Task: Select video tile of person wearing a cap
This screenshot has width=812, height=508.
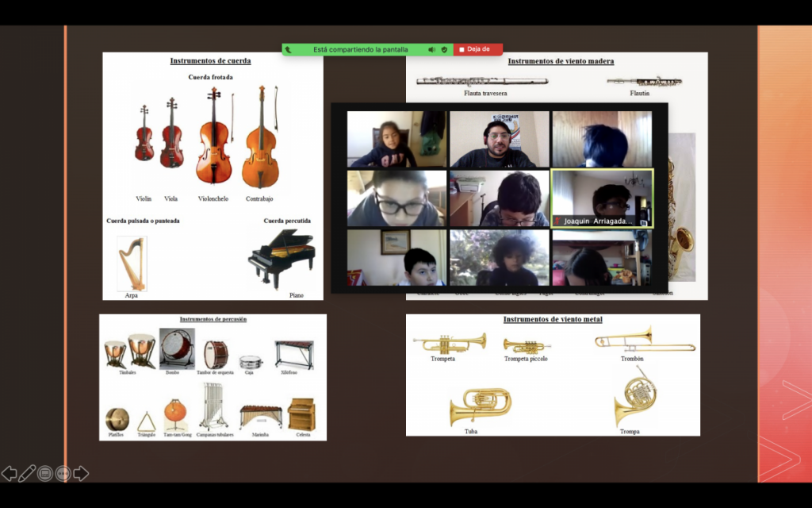Action: 499,139
